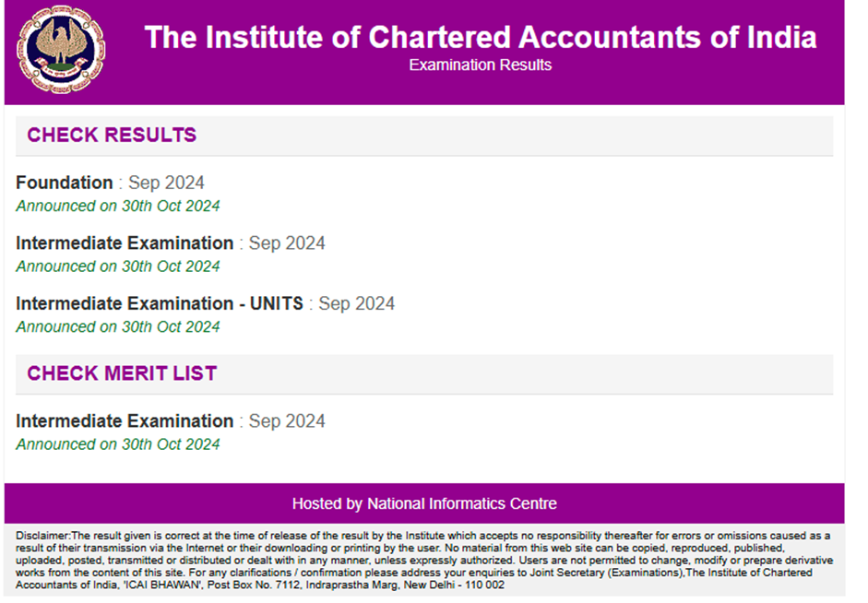Open Intermediate Examination link under Check Results
Screen dimensions: 868x603
125,243
